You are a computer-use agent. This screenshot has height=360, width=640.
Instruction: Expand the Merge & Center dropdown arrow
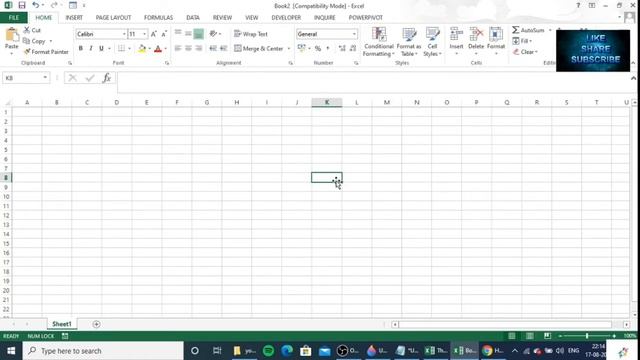(289, 49)
